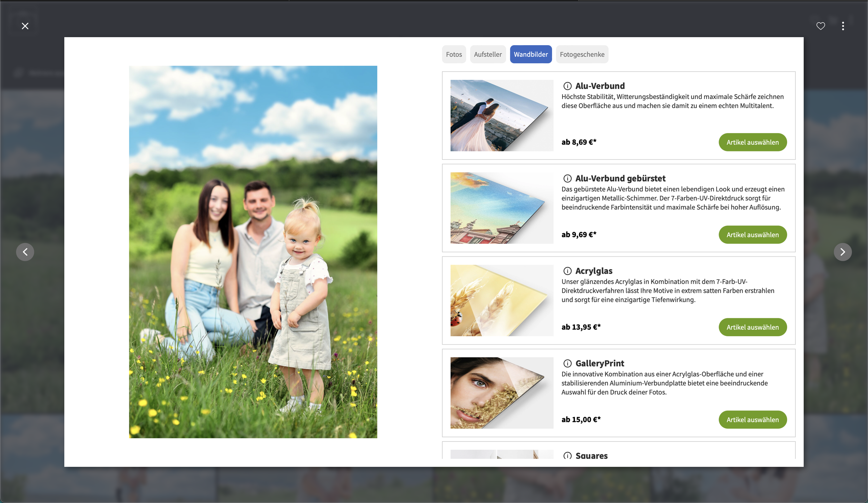
Task: Open the three-dot more options menu
Action: 843,26
